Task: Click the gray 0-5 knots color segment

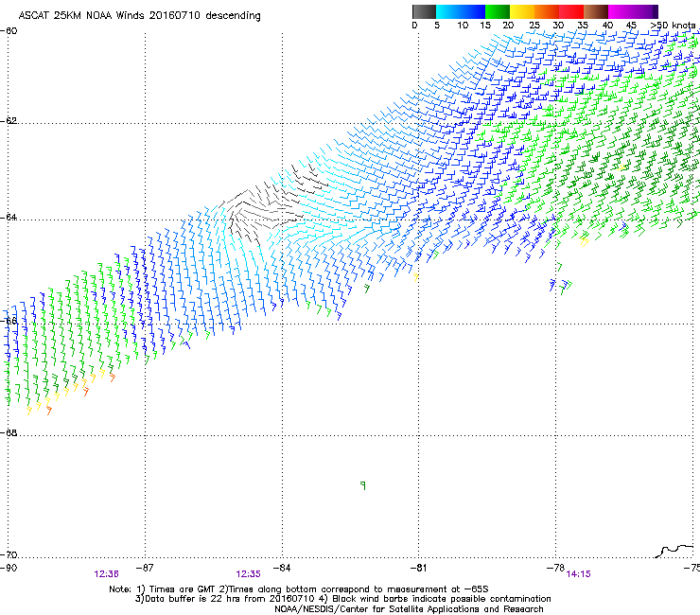Action: [x=424, y=11]
